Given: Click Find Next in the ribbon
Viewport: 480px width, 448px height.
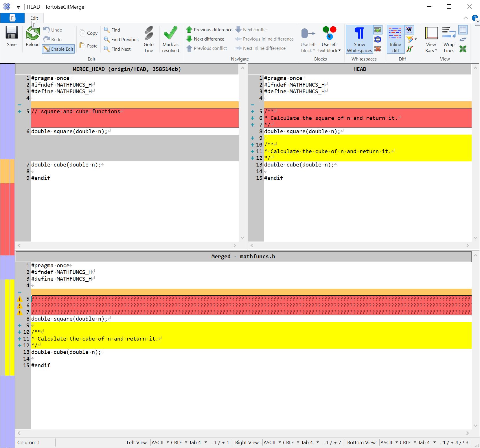Looking at the screenshot, I should [117, 49].
